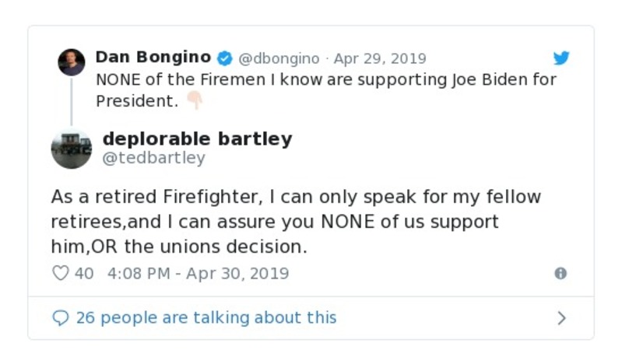Screen dimensions: 622x364
Task: Click the 40 likes count
Action: [x=84, y=273]
